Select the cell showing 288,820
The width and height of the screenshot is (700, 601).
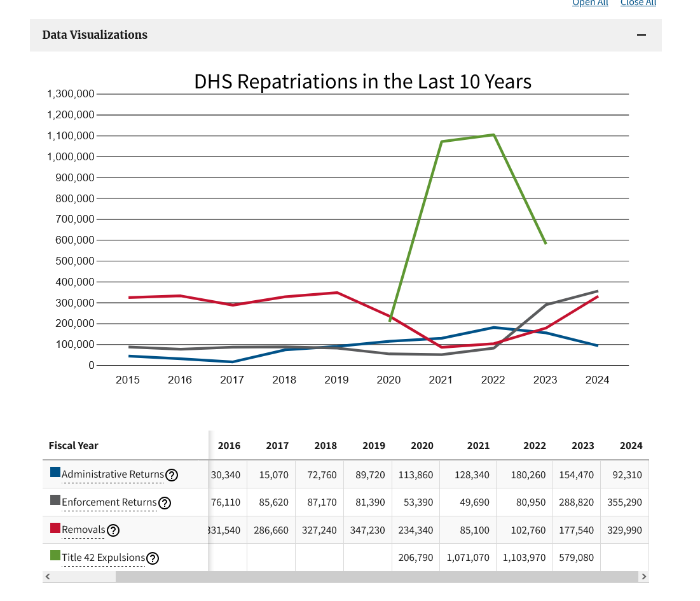(576, 502)
